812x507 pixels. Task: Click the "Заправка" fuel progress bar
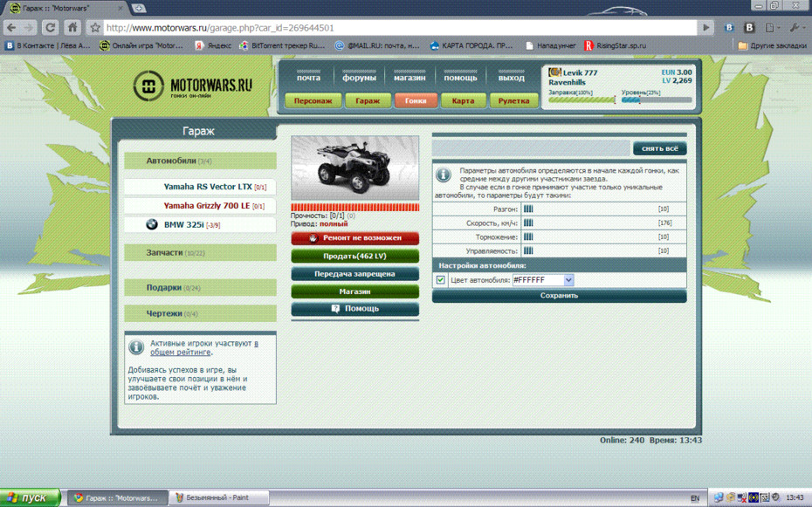coord(582,99)
